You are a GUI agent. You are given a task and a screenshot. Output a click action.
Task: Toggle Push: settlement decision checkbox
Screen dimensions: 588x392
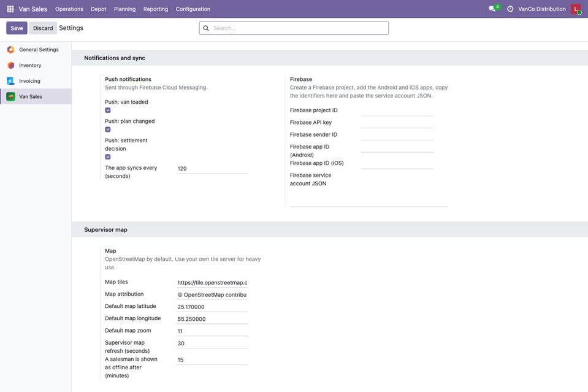[x=108, y=157]
